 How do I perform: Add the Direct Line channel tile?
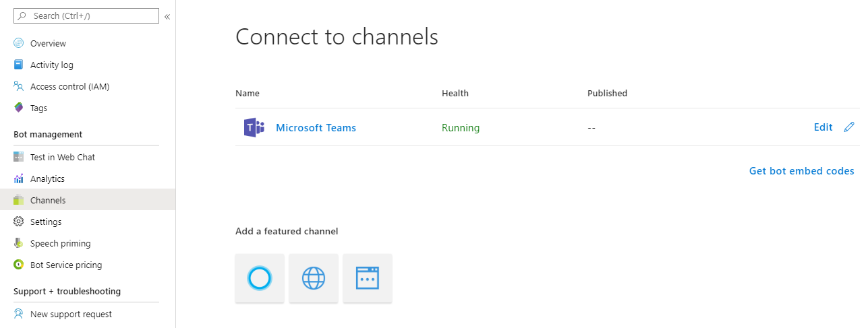tap(368, 278)
